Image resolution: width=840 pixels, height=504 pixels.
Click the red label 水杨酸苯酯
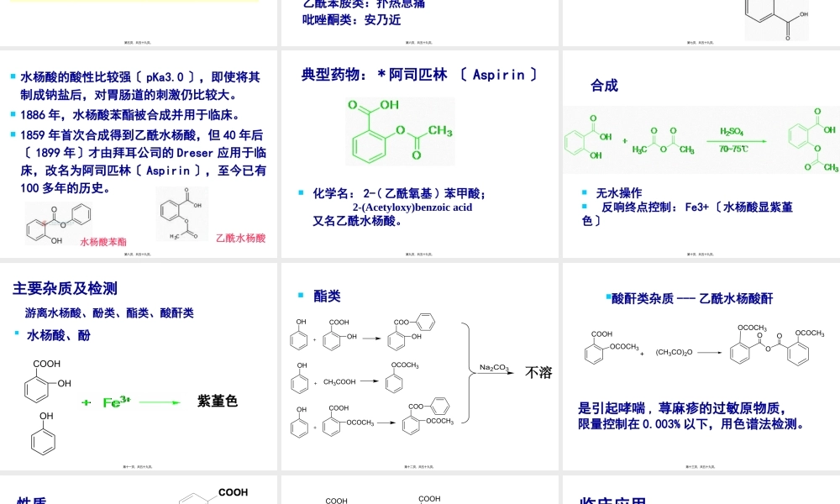103,242
